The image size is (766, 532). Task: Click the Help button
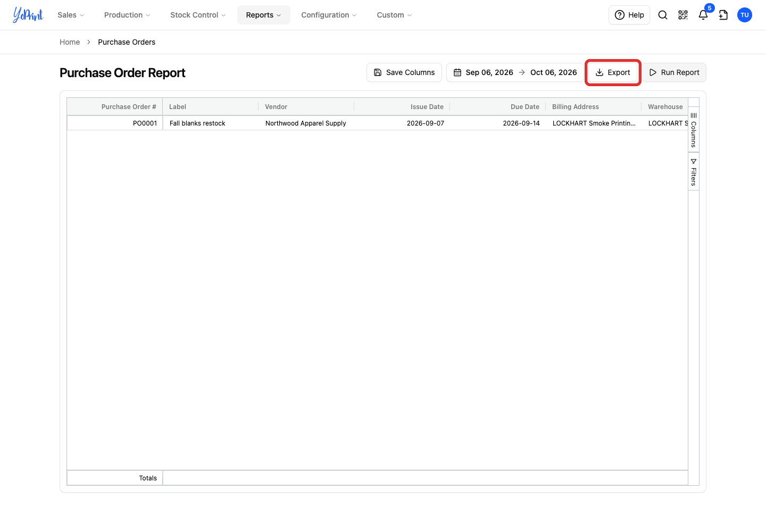pos(629,15)
